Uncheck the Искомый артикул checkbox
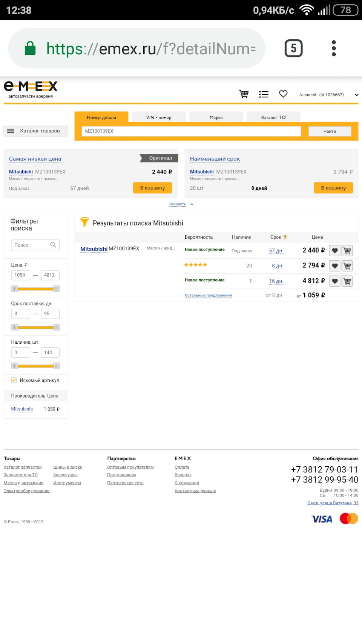The width and height of the screenshot is (362, 644). pyautogui.click(x=14, y=380)
